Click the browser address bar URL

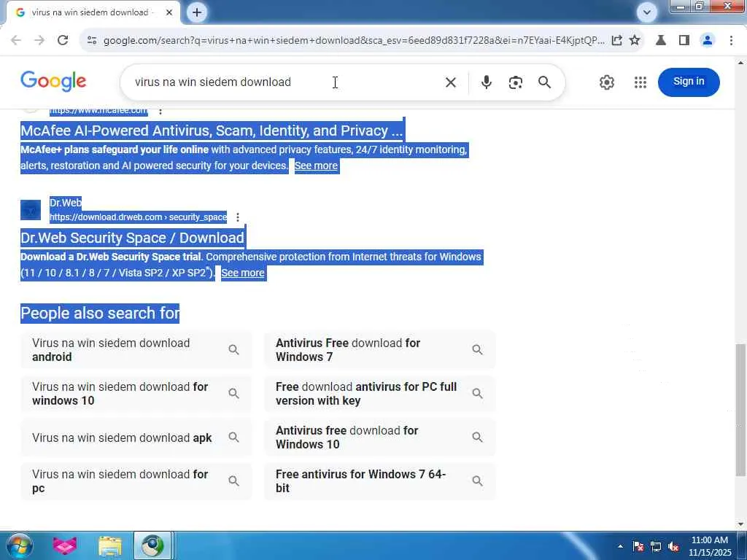[x=354, y=41]
